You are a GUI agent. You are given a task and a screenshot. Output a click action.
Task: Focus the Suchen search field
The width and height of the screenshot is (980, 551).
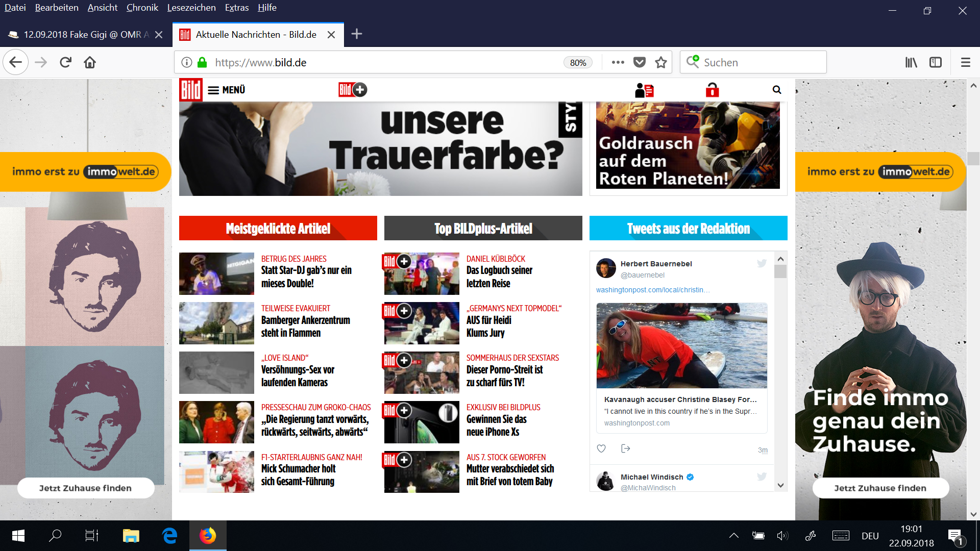pos(753,62)
